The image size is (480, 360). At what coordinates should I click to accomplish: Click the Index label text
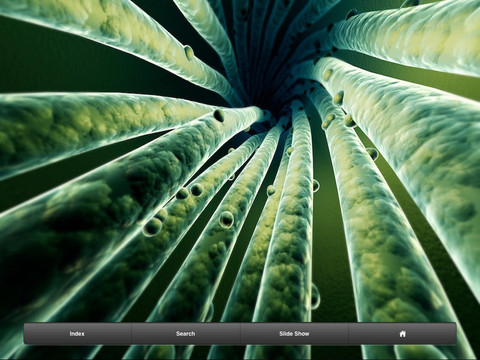coord(77,334)
